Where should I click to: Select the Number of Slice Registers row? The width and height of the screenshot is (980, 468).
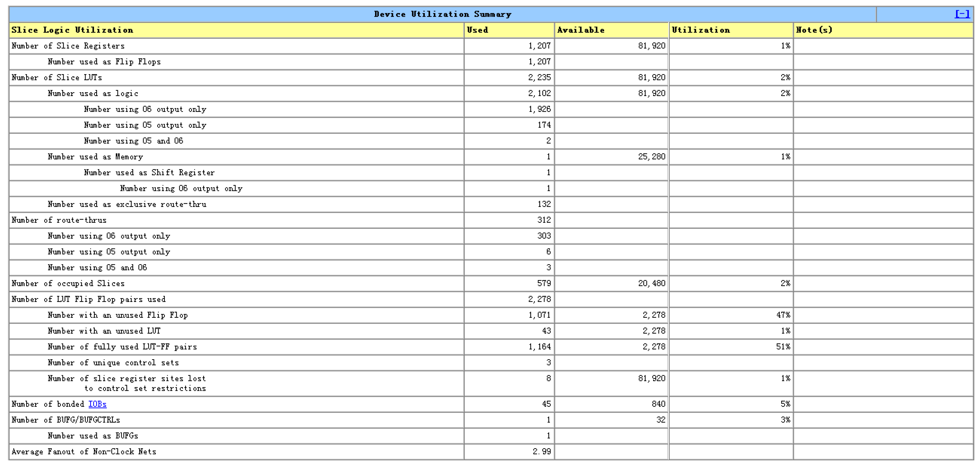point(68,46)
